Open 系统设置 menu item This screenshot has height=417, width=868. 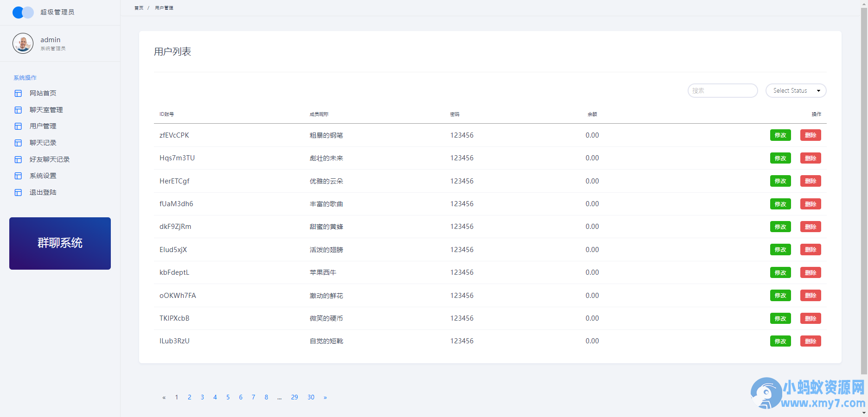coord(43,176)
